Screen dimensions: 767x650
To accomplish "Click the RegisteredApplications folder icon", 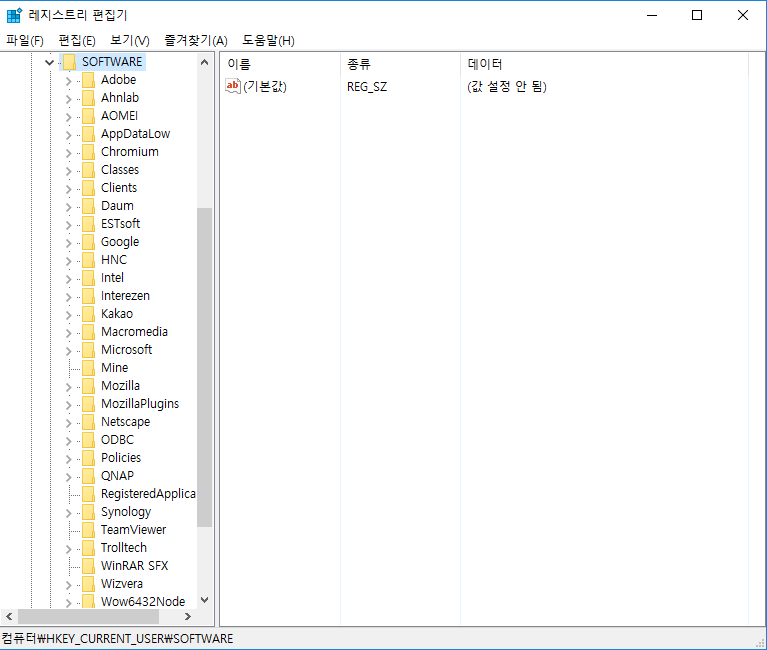I will [89, 494].
